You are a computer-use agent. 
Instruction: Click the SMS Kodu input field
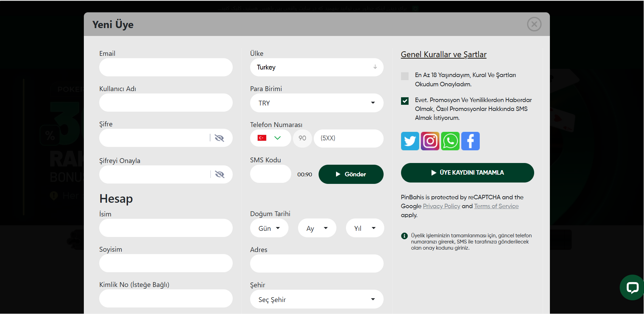click(x=271, y=174)
